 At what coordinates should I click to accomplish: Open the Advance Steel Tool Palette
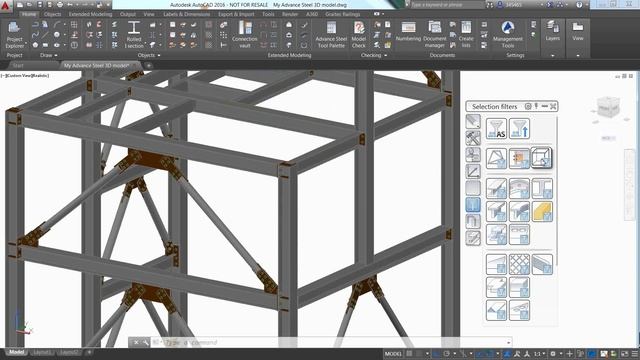click(331, 35)
